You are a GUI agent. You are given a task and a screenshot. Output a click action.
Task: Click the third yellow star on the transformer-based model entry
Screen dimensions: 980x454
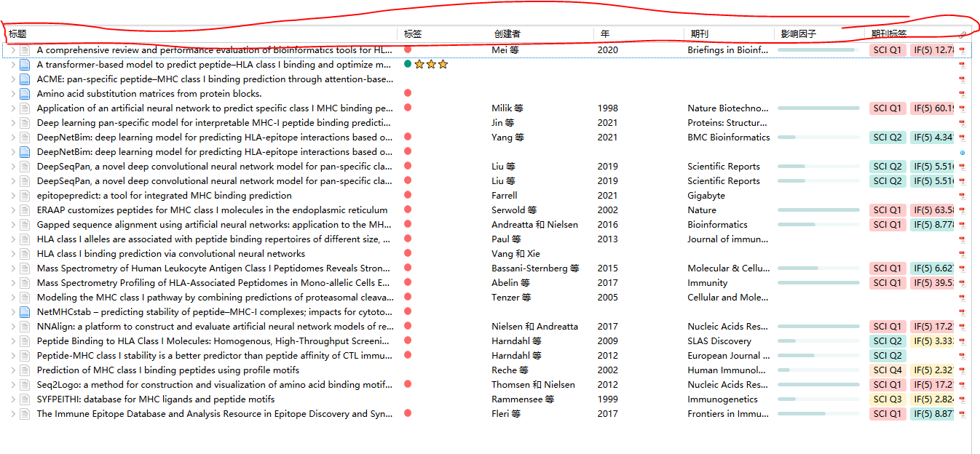[442, 64]
